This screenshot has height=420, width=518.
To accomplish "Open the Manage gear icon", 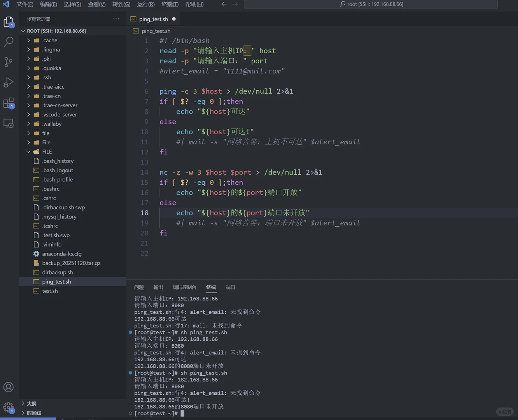I will pos(9,408).
